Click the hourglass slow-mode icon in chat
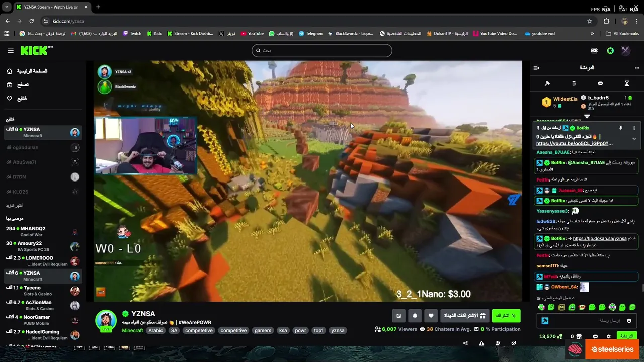This screenshot has height=362, width=644. click(627, 83)
